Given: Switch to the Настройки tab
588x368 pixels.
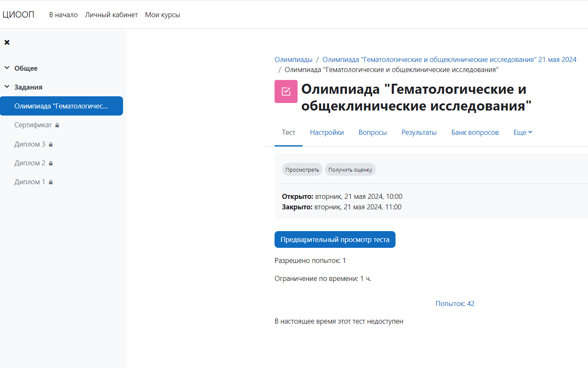Looking at the screenshot, I should pos(326,132).
